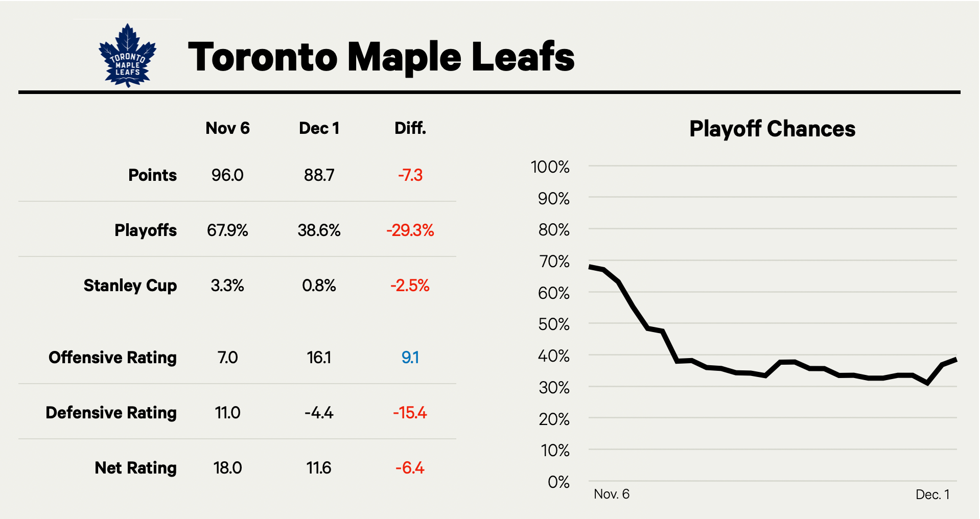Image resolution: width=980 pixels, height=519 pixels.
Task: Click the Dec. 1 x-axis label
Action: (932, 494)
